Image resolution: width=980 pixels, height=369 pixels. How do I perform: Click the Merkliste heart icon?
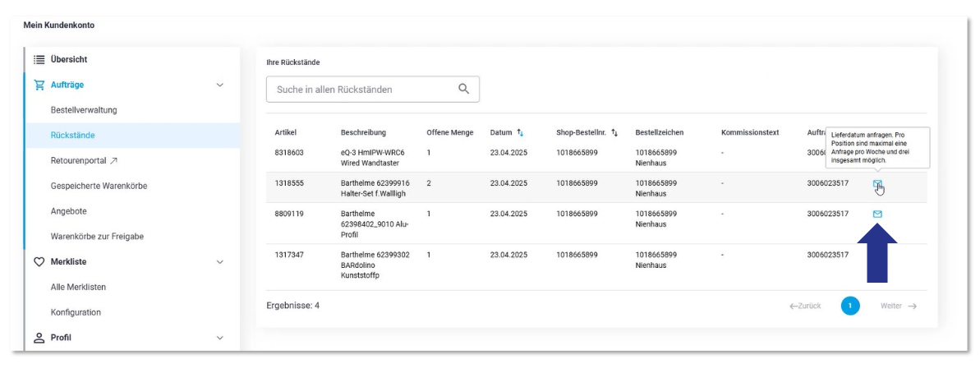39,262
